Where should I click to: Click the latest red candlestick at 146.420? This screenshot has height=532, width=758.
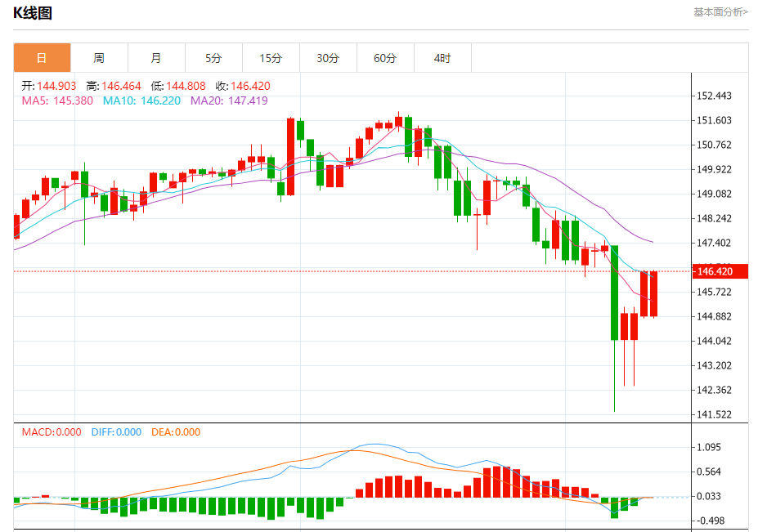[x=653, y=293]
